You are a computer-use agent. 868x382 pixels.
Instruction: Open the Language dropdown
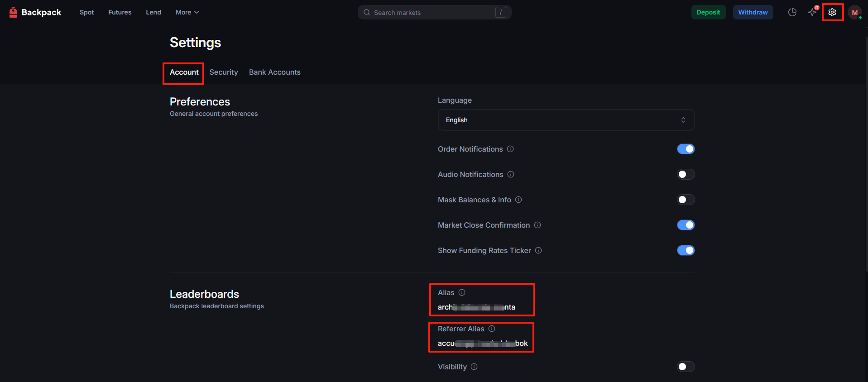(x=566, y=120)
